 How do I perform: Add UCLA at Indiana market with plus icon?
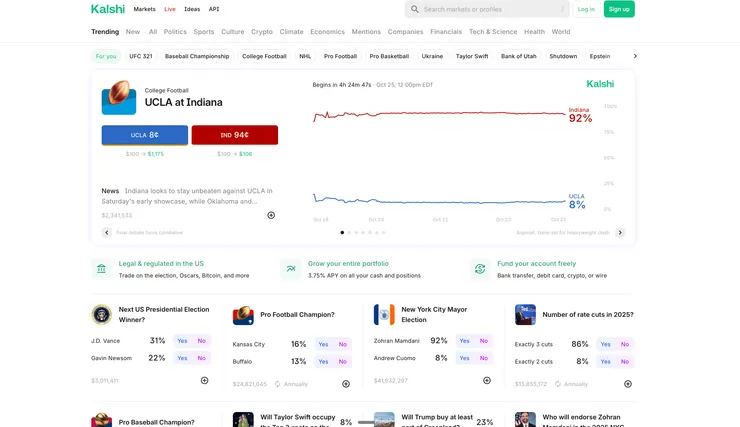[271, 215]
